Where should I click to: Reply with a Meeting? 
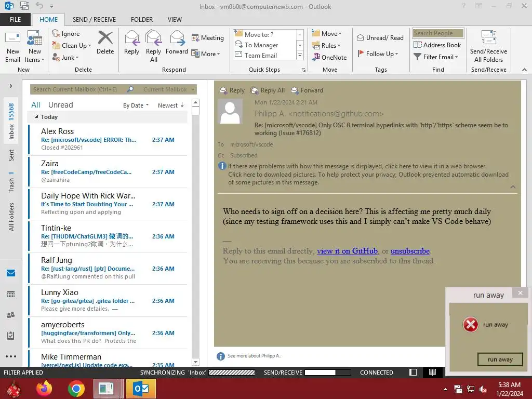click(208, 37)
